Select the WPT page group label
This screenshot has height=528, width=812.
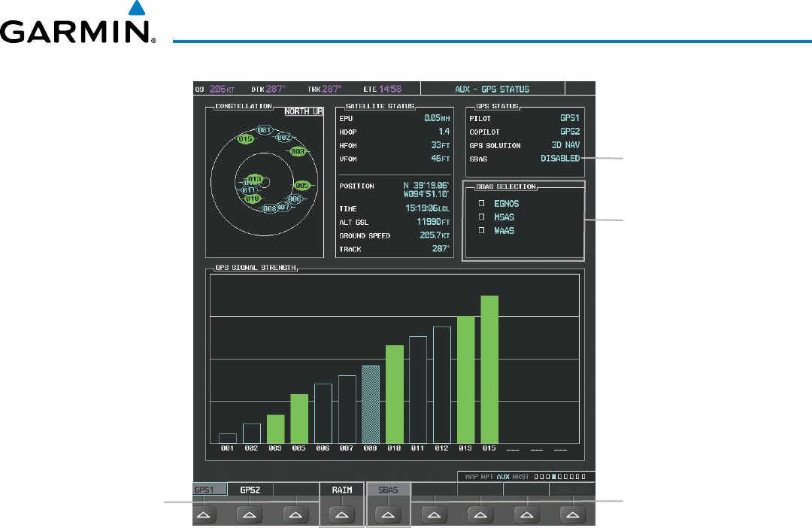pos(487,477)
